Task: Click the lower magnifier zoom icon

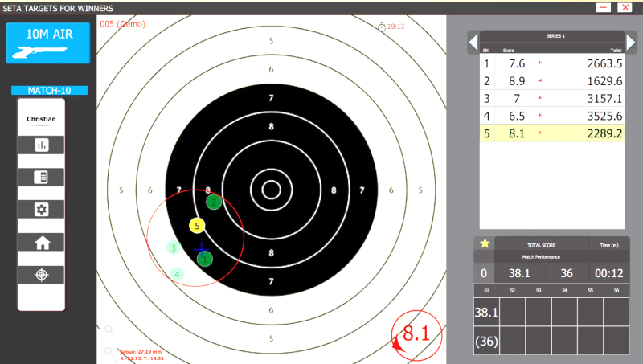Action: (x=109, y=350)
